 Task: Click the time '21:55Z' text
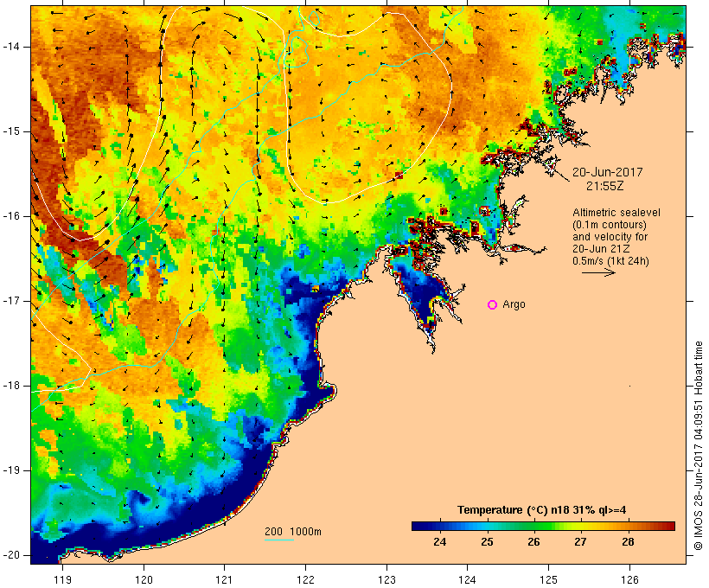(x=605, y=186)
